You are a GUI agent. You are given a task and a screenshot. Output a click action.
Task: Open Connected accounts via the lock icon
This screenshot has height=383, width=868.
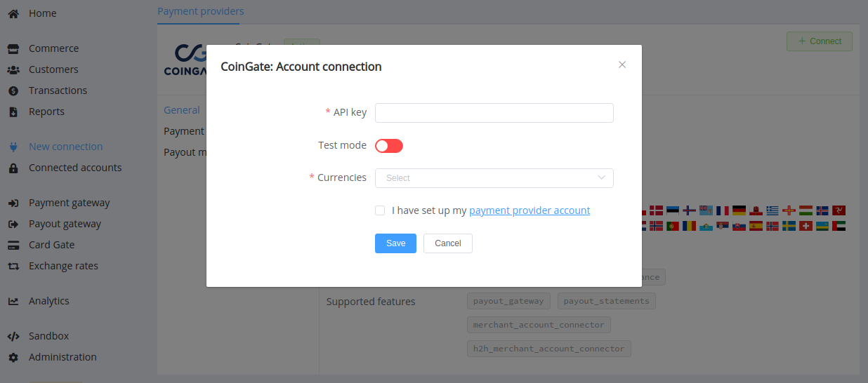13,168
